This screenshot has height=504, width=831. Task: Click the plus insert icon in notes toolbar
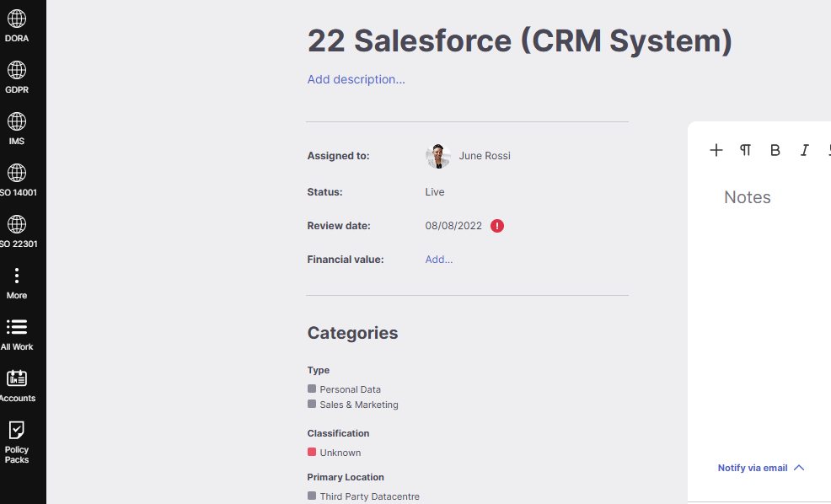716,150
